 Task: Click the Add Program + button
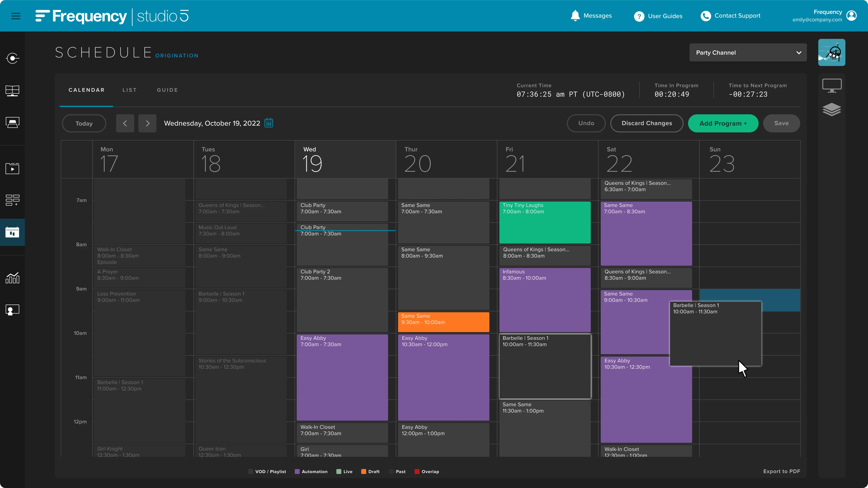[723, 123]
